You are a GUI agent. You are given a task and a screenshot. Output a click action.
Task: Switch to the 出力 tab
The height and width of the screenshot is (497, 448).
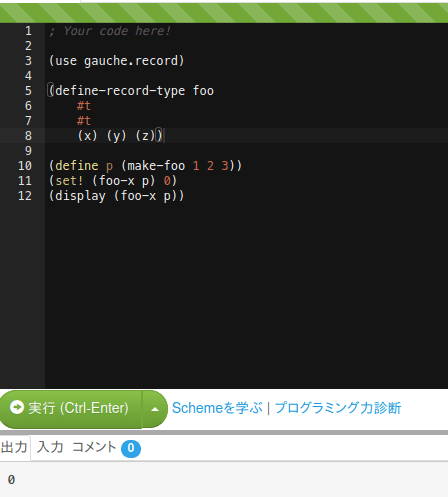[14, 447]
